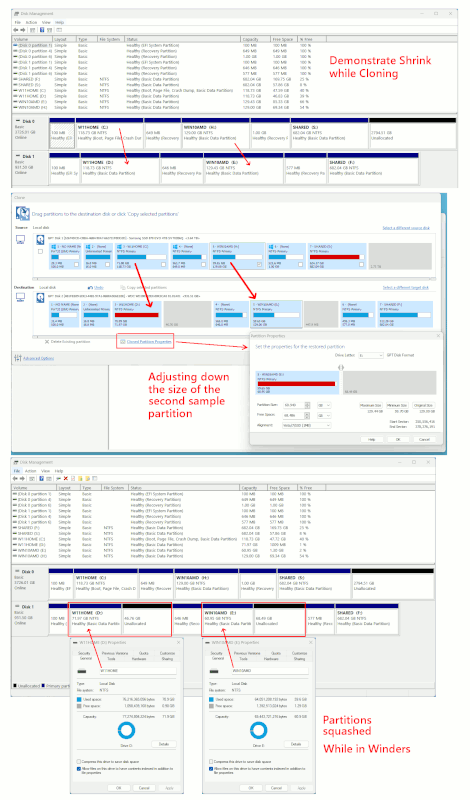Click the destination disk drive icon in Clone window
The height and width of the screenshot is (800, 470).
tap(40, 297)
